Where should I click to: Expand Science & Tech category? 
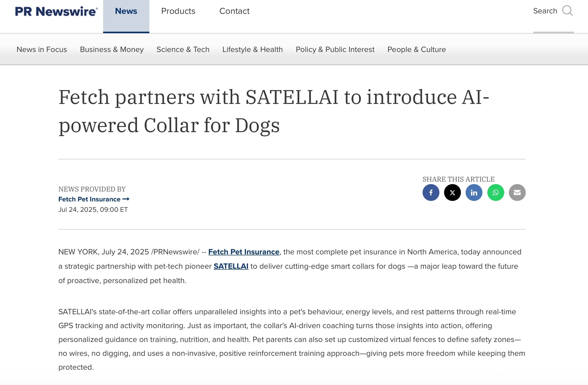pyautogui.click(x=183, y=49)
